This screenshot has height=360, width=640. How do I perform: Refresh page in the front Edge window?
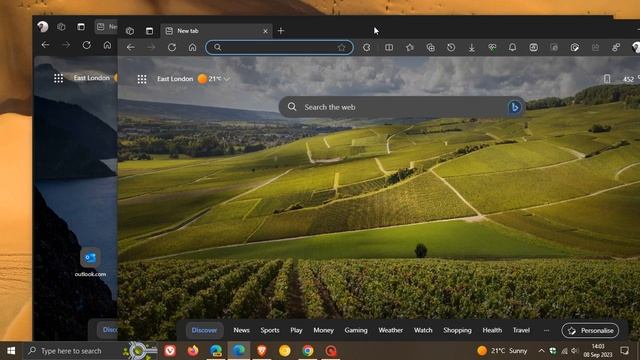click(172, 47)
